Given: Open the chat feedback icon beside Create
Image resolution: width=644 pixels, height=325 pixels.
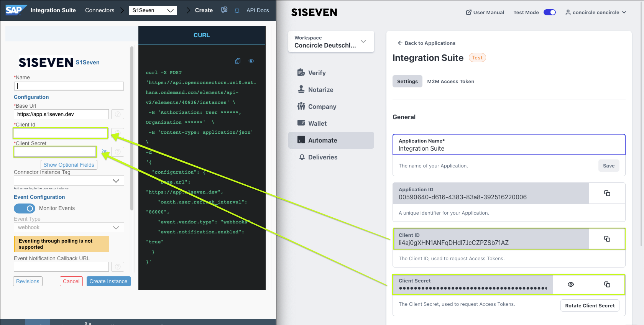Looking at the screenshot, I should point(224,10).
